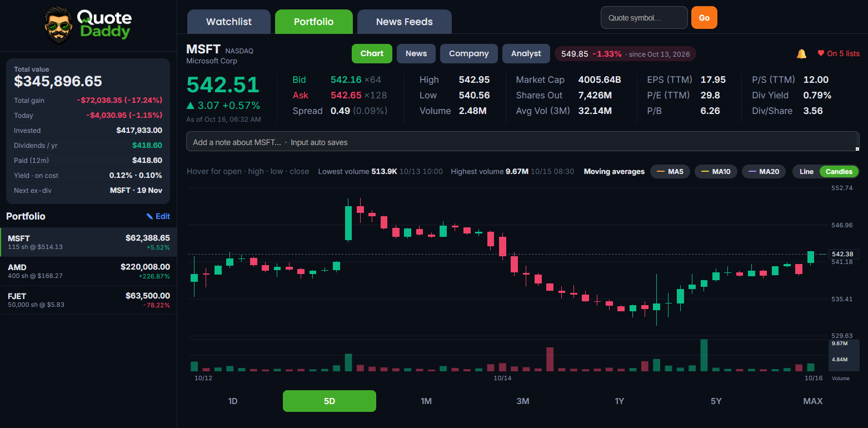
Task: View the Company section
Action: pyautogui.click(x=469, y=53)
